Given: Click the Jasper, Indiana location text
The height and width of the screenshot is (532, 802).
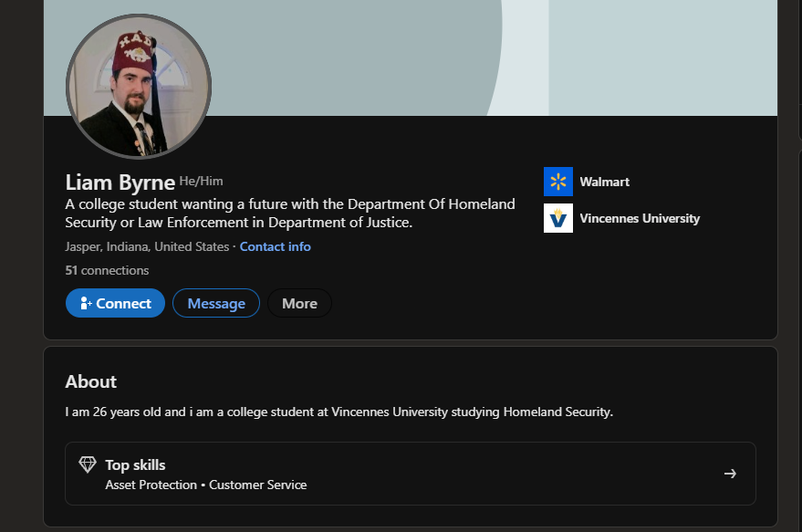Looking at the screenshot, I should [147, 246].
